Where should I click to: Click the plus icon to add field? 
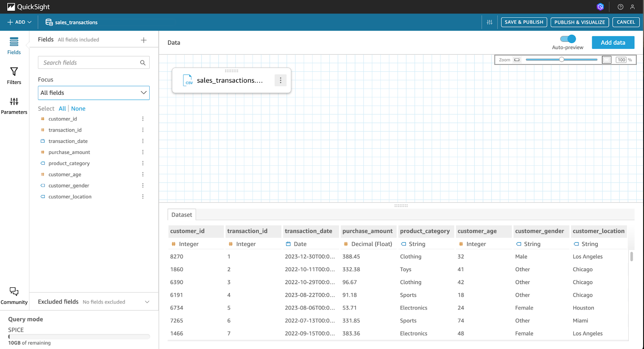[144, 40]
